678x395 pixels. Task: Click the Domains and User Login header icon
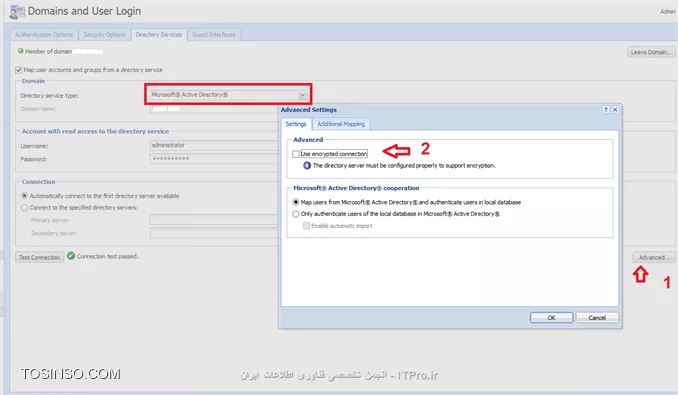17,12
